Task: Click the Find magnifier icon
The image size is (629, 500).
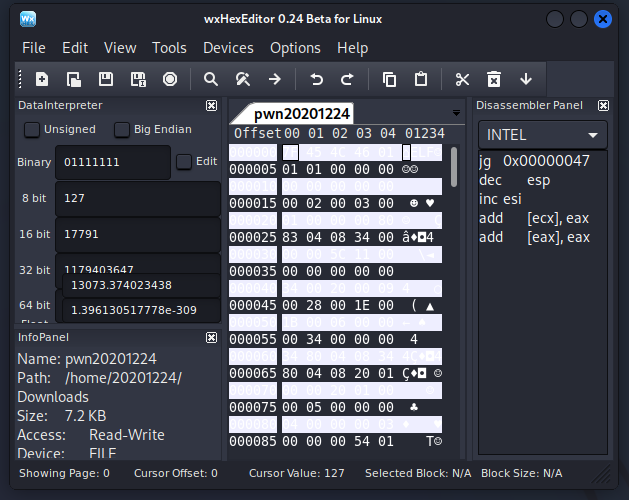Action: (x=211, y=79)
